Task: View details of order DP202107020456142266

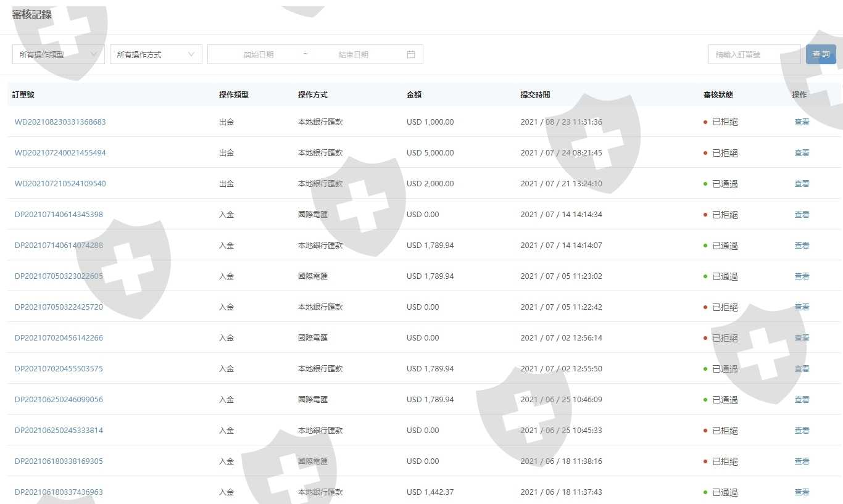Action: [x=802, y=338]
